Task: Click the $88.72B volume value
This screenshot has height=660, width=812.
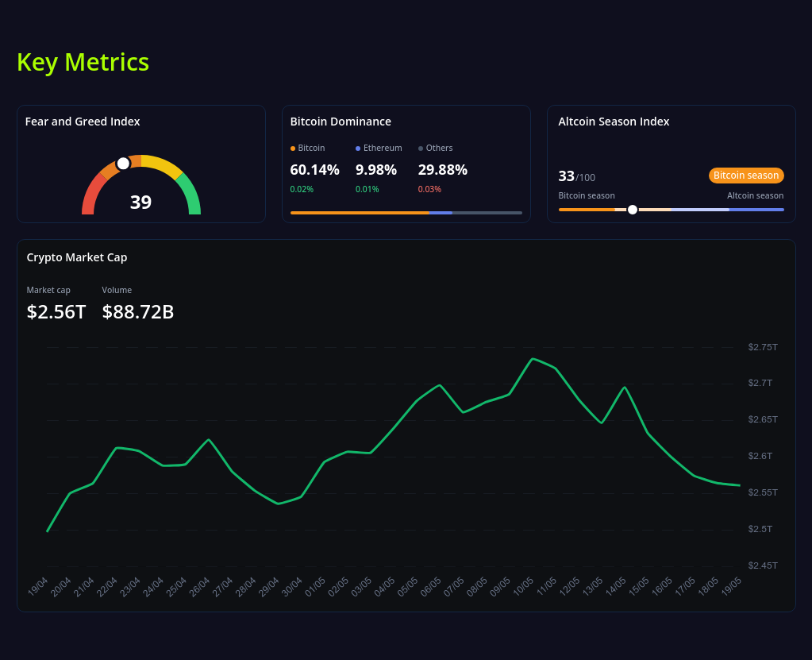Action: (138, 312)
